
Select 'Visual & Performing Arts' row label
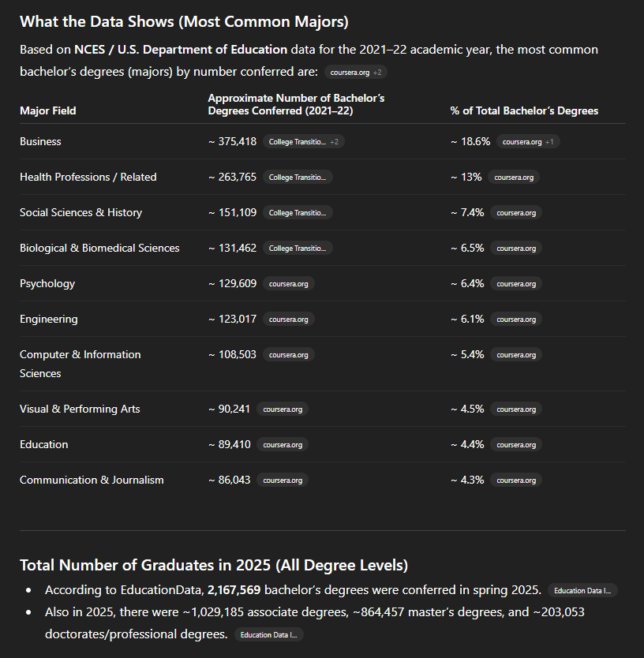click(80, 409)
